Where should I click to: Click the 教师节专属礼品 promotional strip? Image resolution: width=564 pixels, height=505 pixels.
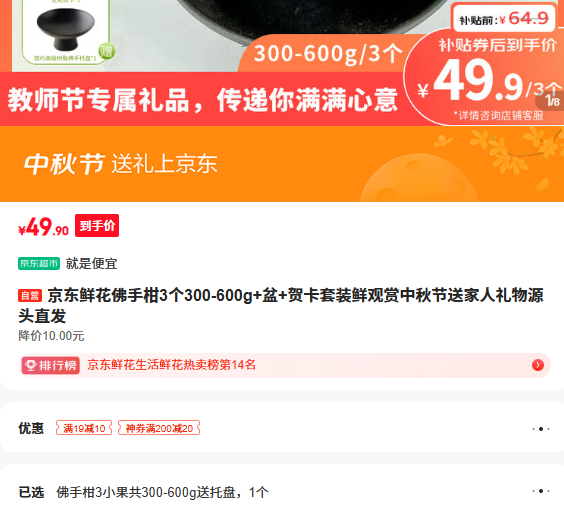pos(202,100)
